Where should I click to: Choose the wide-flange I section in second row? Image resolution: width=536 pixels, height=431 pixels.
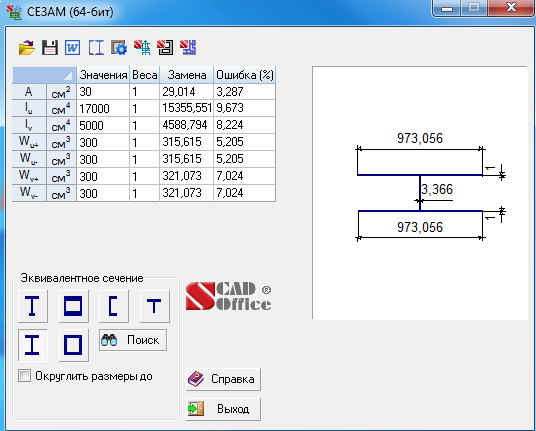pos(33,345)
